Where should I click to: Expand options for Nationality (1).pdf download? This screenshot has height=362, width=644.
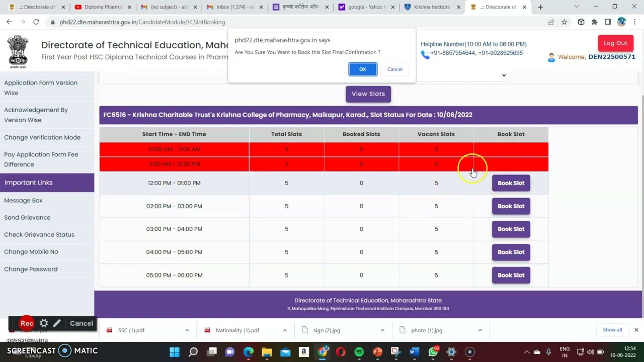[x=285, y=330]
